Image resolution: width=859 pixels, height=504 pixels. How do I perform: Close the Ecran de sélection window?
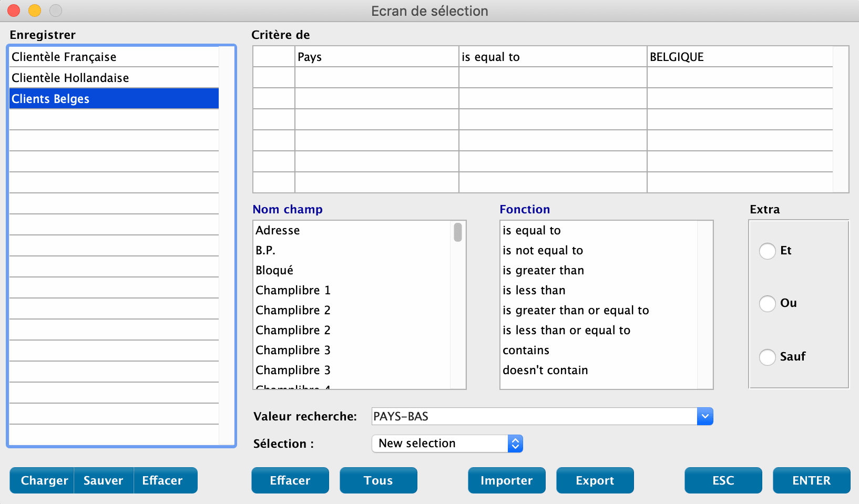(x=14, y=11)
